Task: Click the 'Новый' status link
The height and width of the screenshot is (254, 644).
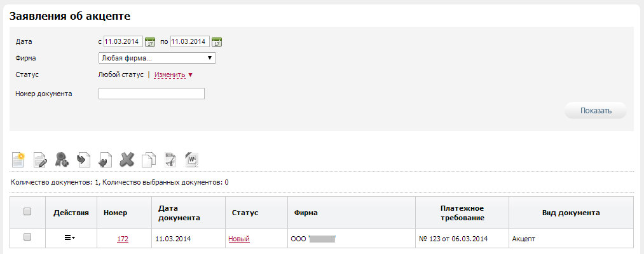Action: click(239, 239)
